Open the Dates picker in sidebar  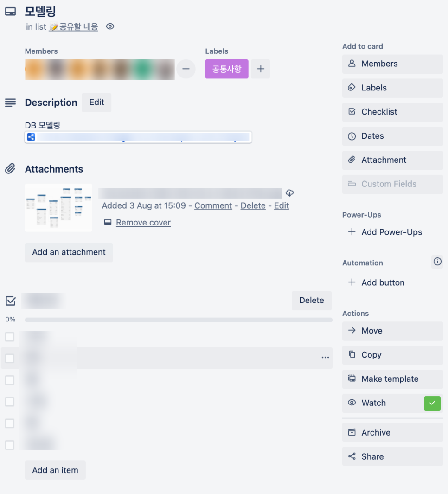pyautogui.click(x=392, y=136)
